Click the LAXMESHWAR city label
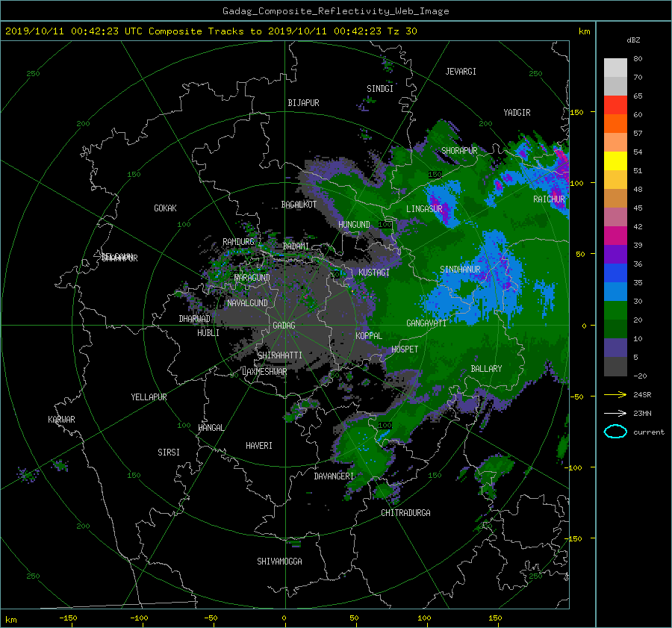Image resolution: width=672 pixels, height=628 pixels. click(x=264, y=372)
